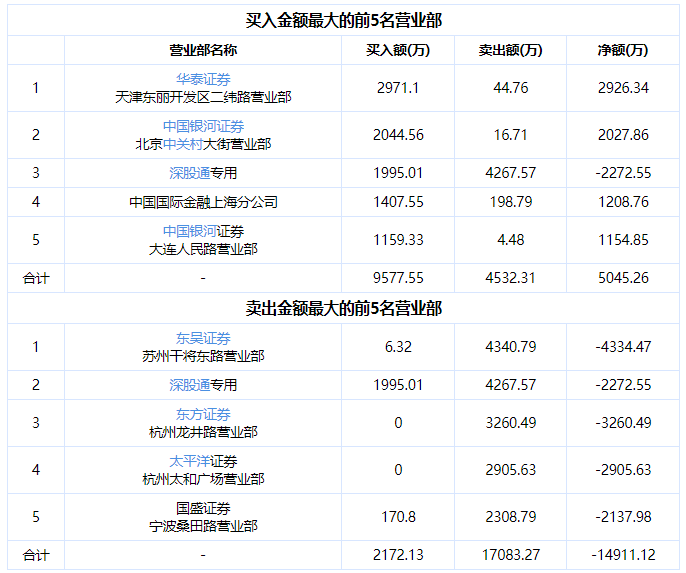This screenshot has height=573, width=686.
Task: Select the buy total 2172.13
Action: click(x=398, y=555)
